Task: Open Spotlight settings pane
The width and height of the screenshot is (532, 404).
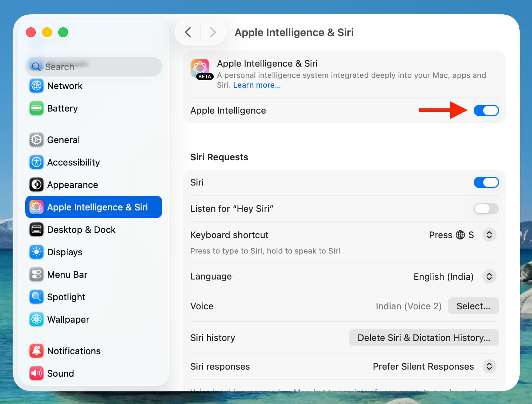Action: point(94,297)
